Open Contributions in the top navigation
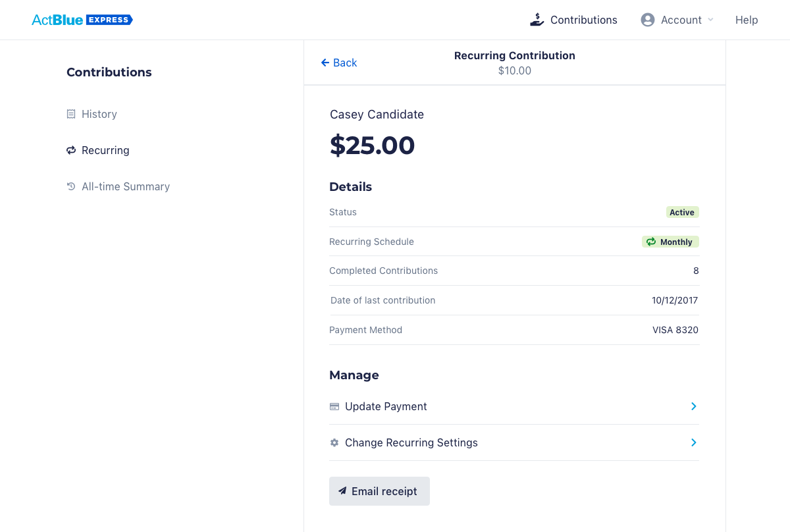The image size is (790, 532). click(583, 20)
